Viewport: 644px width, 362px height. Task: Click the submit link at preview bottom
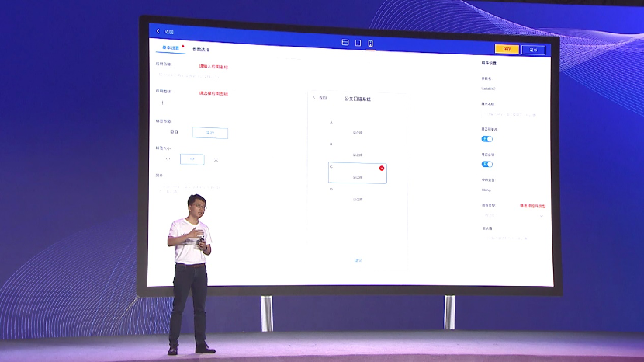tap(357, 260)
